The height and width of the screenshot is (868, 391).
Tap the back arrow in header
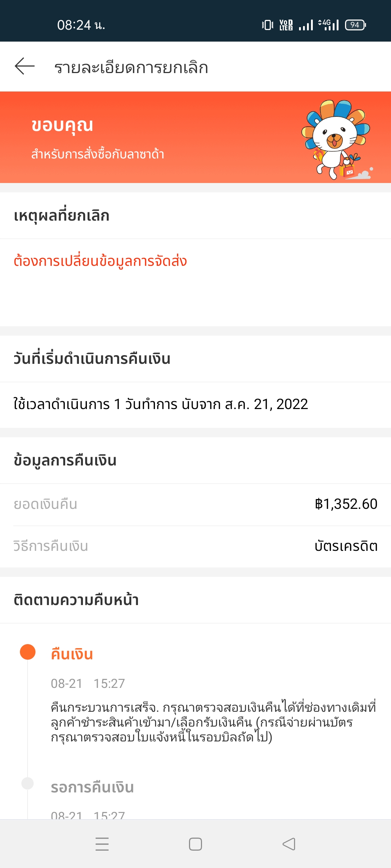point(25,67)
